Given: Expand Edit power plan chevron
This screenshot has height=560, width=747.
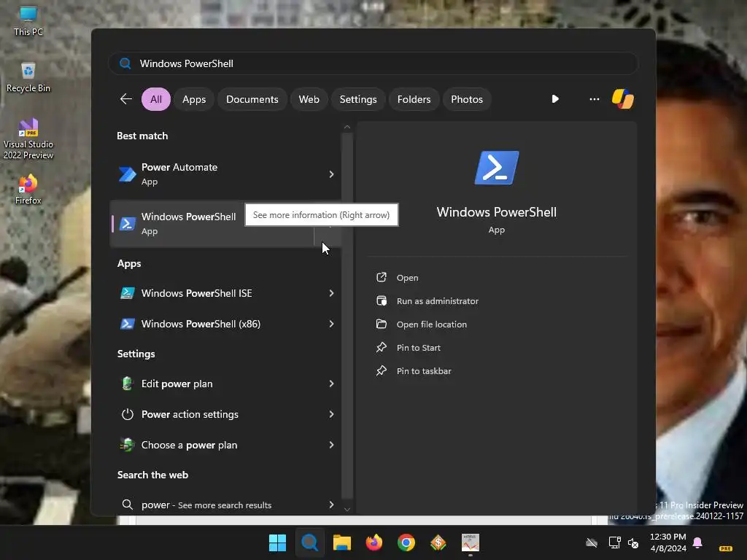Looking at the screenshot, I should pyautogui.click(x=331, y=384).
